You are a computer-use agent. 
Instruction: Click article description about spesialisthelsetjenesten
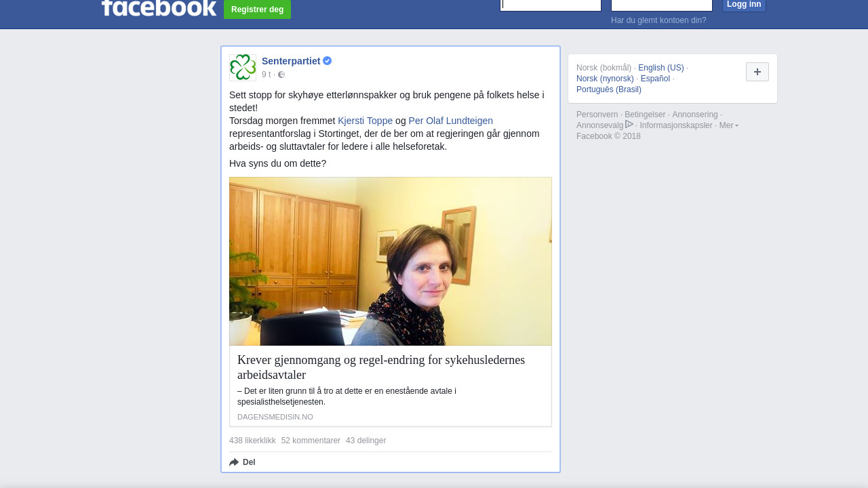pyautogui.click(x=347, y=396)
